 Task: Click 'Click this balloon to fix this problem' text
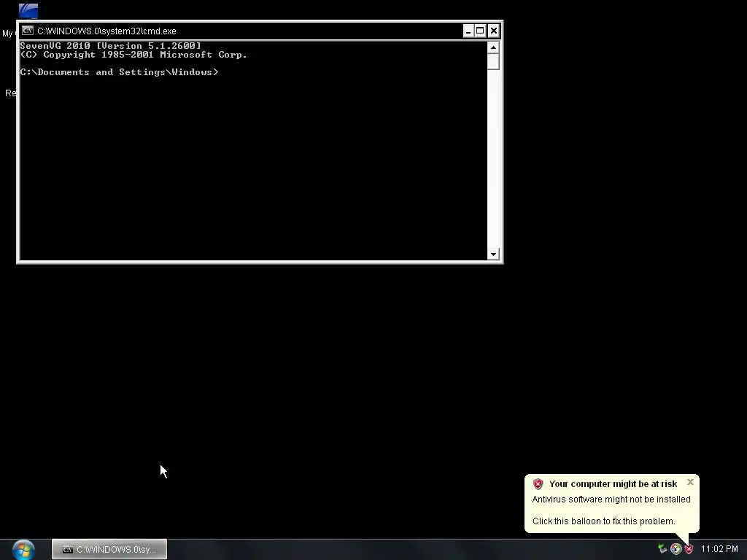click(603, 521)
